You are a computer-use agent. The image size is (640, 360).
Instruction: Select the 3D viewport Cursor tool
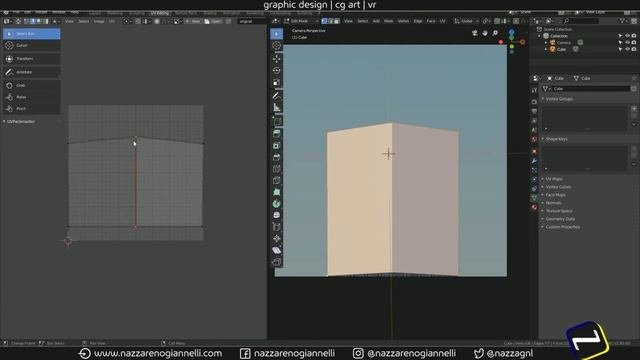pos(277,46)
